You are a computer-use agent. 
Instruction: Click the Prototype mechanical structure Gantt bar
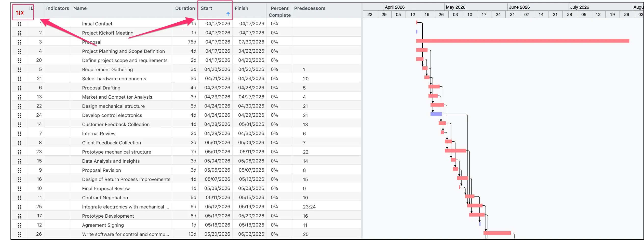(x=455, y=151)
